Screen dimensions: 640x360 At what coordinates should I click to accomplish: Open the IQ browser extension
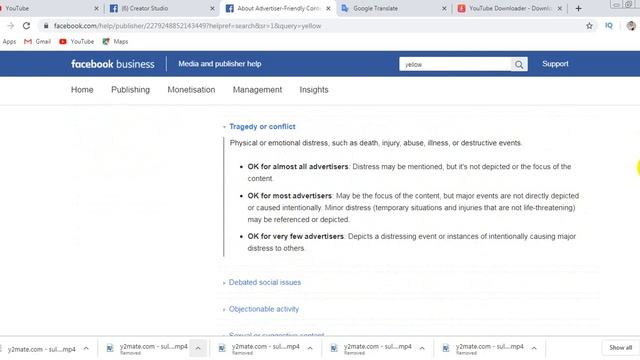609,25
